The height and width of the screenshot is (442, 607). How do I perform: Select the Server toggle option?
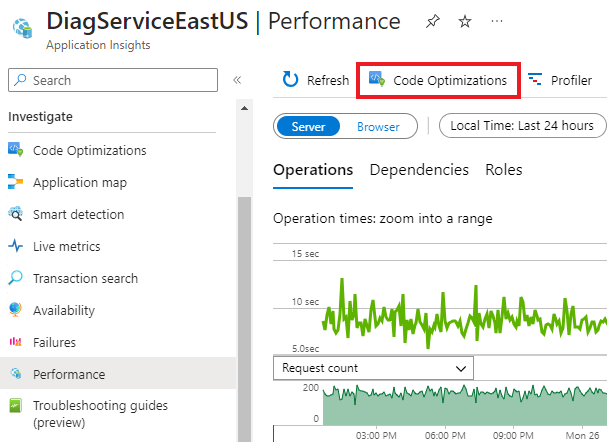click(309, 126)
